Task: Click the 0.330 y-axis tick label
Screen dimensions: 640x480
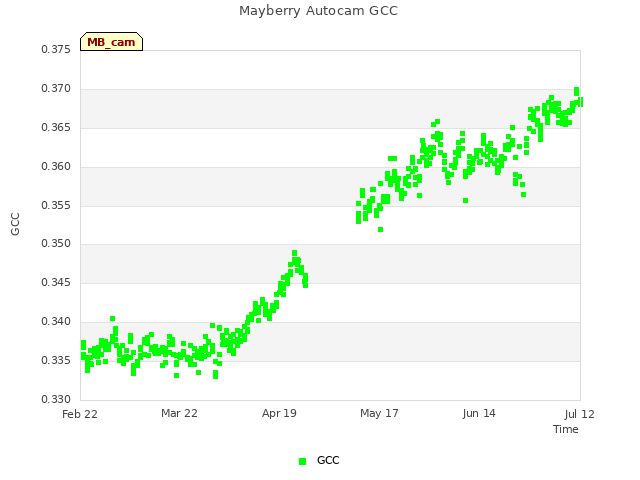Action: coord(56,399)
